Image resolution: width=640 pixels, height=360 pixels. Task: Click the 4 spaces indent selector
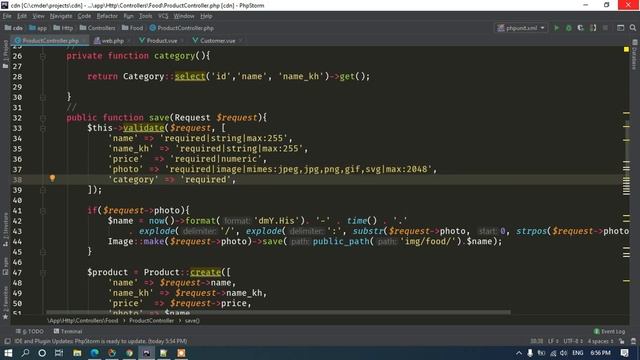[x=600, y=341]
